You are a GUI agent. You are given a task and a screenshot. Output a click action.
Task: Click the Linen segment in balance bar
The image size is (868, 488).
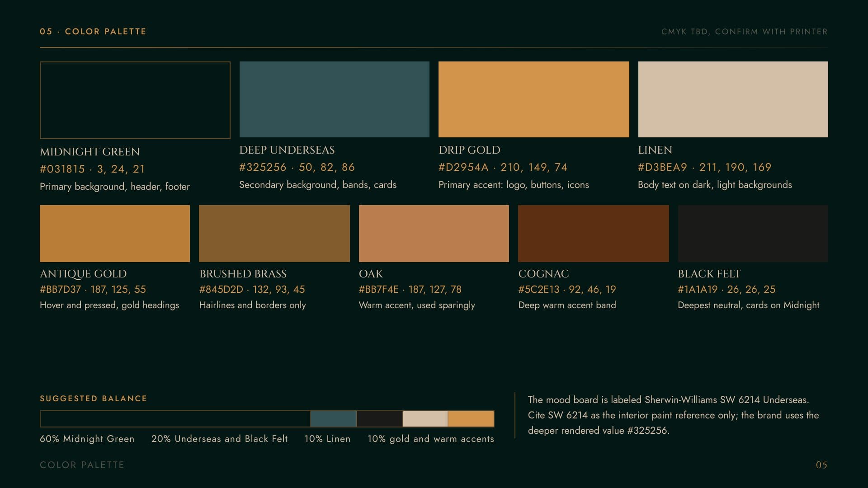pyautogui.click(x=425, y=419)
